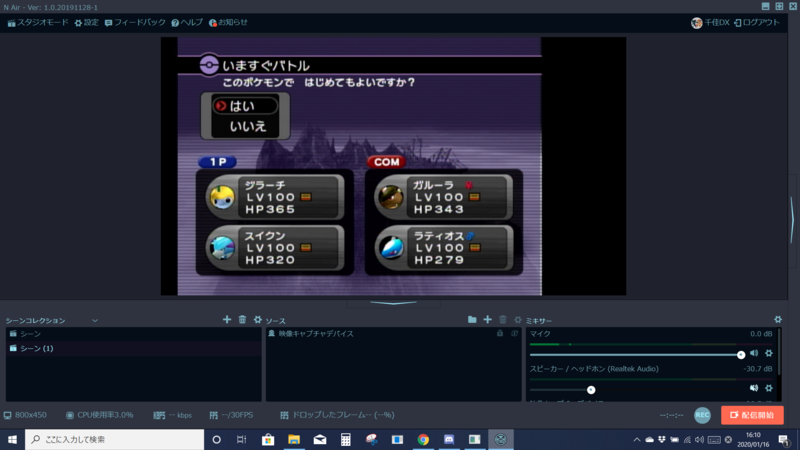Click the game preview video area
Viewport: 800px width, 450px height.
pos(393,166)
